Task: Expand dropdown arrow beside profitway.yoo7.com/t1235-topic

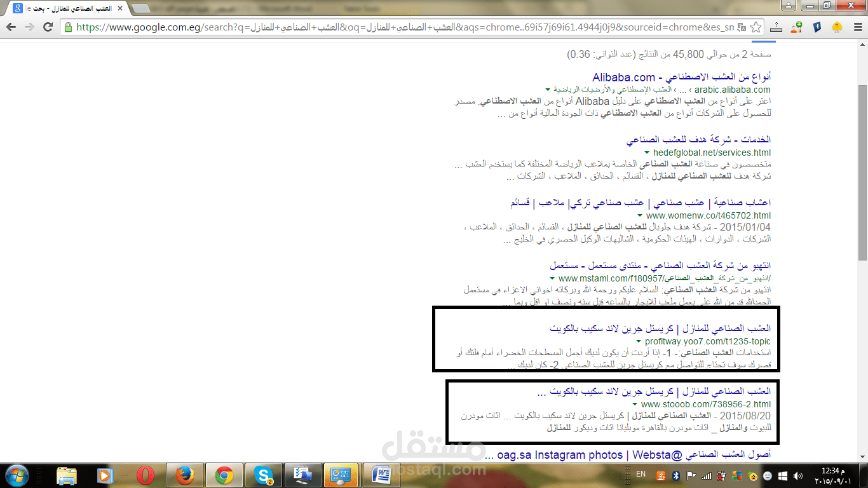Action: (x=639, y=342)
